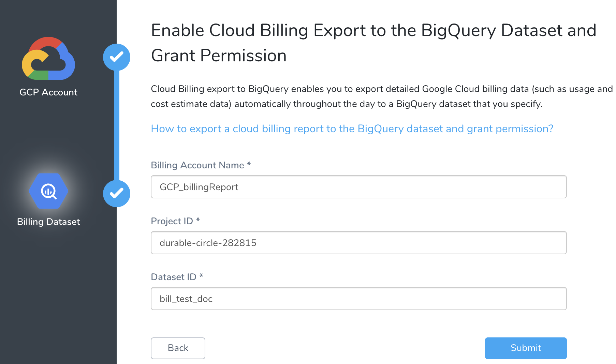This screenshot has width=616, height=364.
Task: Click the asterisk beside Dataset ID
Action: click(x=201, y=276)
